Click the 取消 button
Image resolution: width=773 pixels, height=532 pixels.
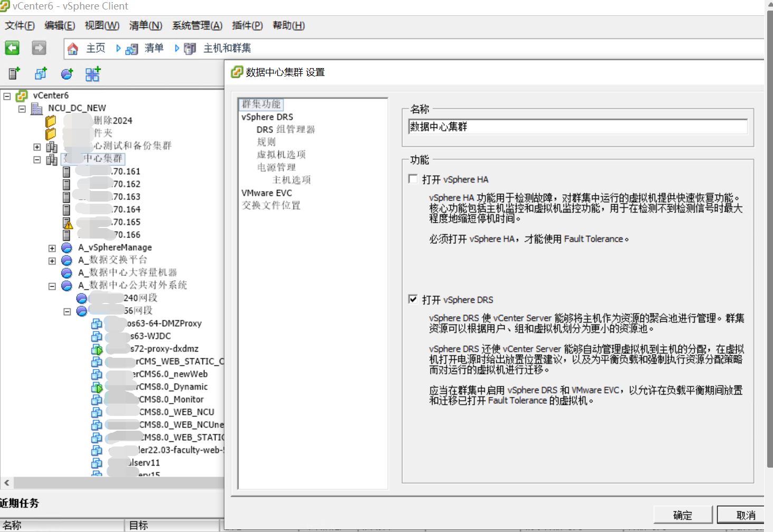pyautogui.click(x=745, y=515)
